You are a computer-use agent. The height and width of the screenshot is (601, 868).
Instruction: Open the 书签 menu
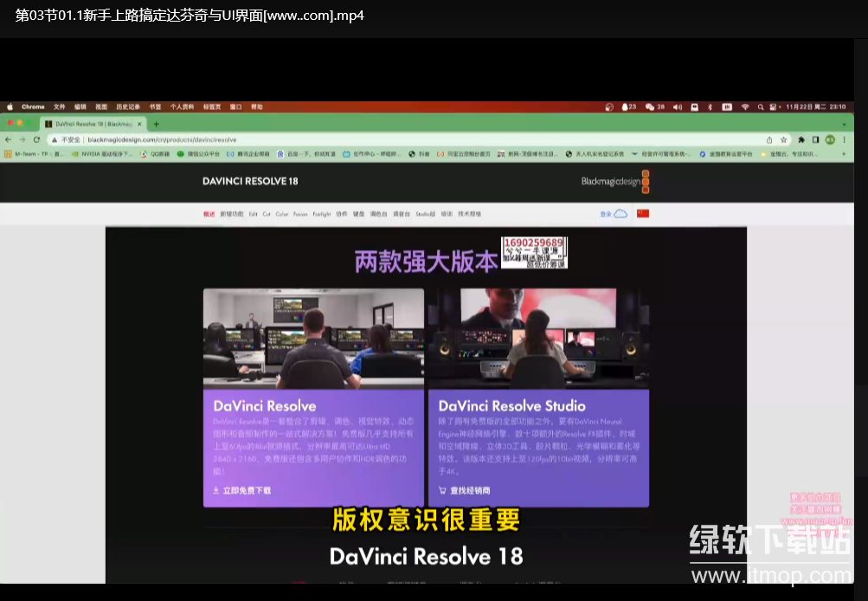(156, 107)
